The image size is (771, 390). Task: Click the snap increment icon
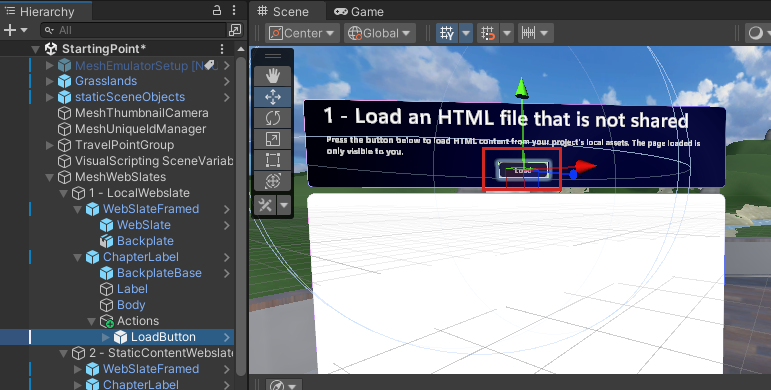[x=529, y=33]
